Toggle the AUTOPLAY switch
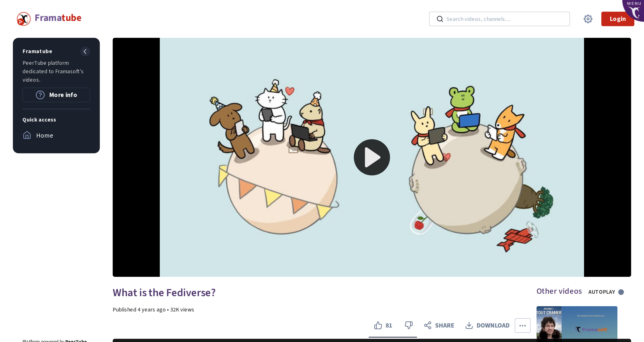644x342 pixels. (621, 292)
